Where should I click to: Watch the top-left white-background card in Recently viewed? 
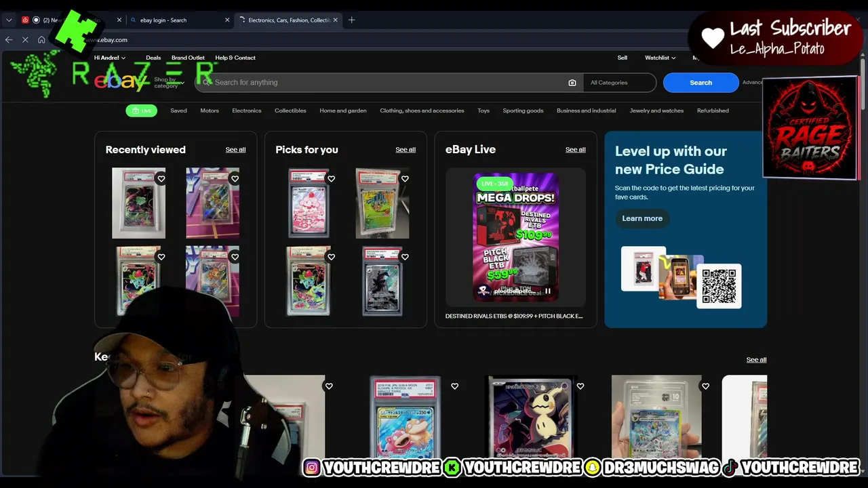click(x=161, y=179)
